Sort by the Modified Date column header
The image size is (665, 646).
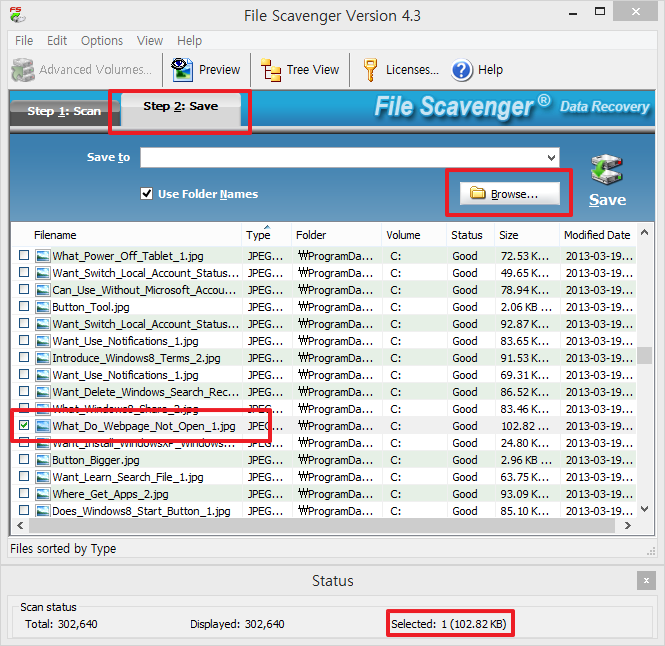597,235
